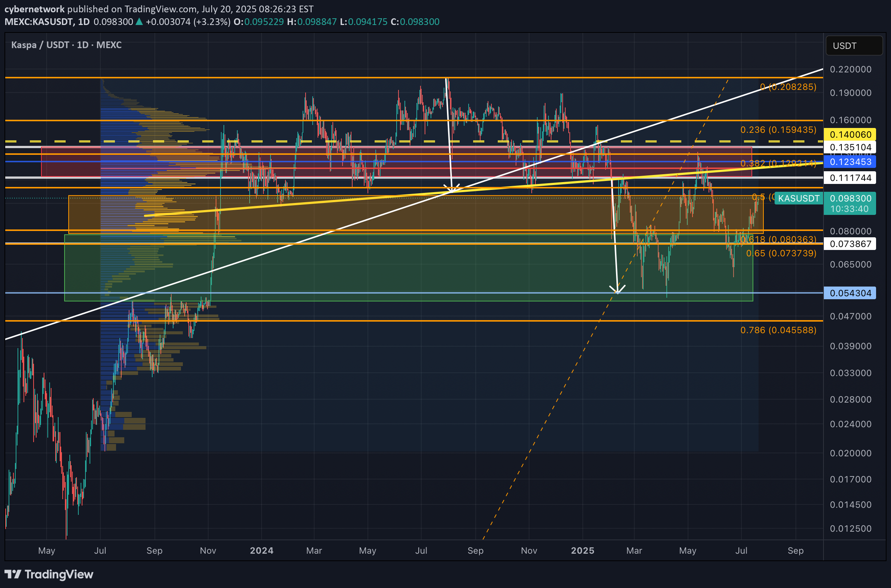Click the 0.220000 price axis tick
Image resolution: width=891 pixels, height=588 pixels.
coord(850,69)
